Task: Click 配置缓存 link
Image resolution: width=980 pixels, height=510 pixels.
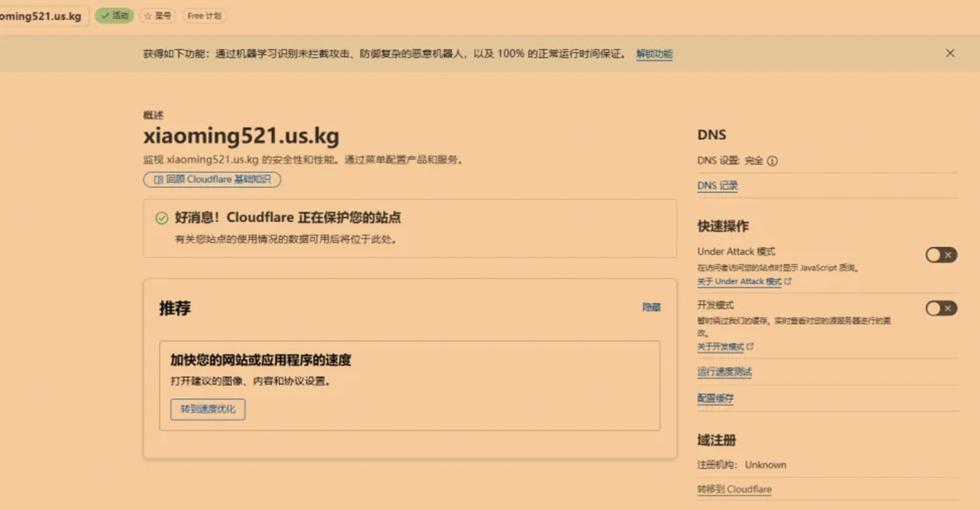Action: point(715,399)
